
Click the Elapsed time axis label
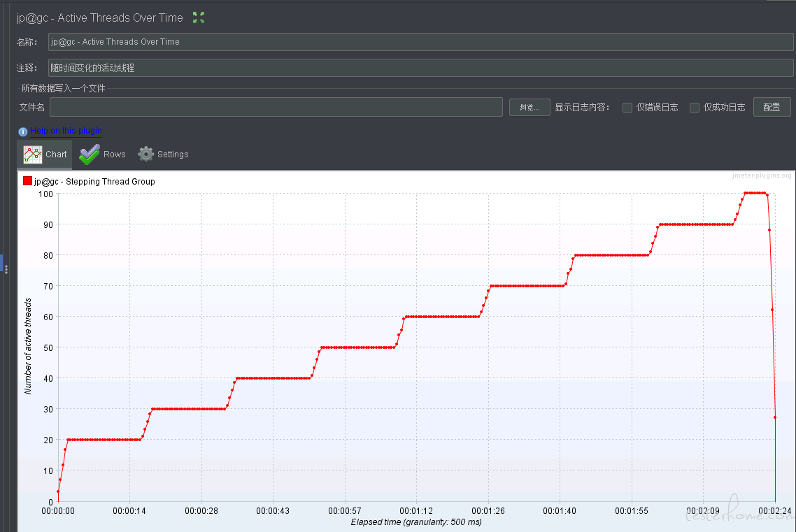(x=415, y=522)
